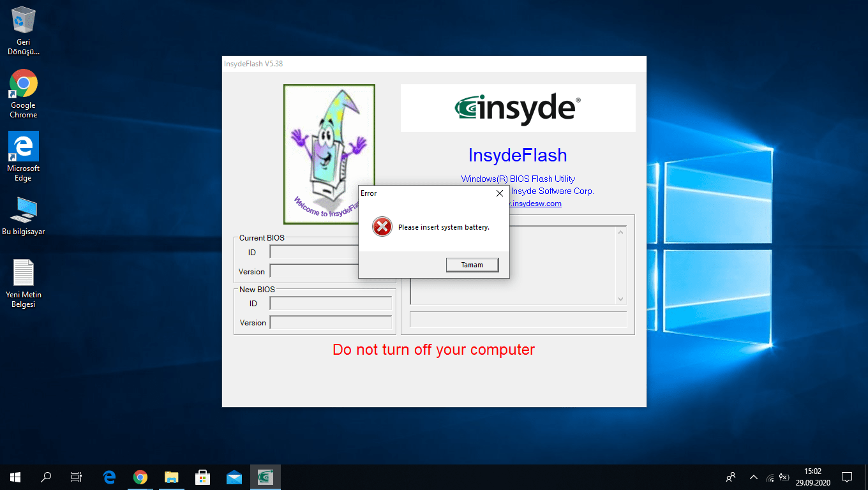Click the 'InsydeFlash V5.38' window title
The width and height of the screenshot is (868, 490).
tap(253, 64)
